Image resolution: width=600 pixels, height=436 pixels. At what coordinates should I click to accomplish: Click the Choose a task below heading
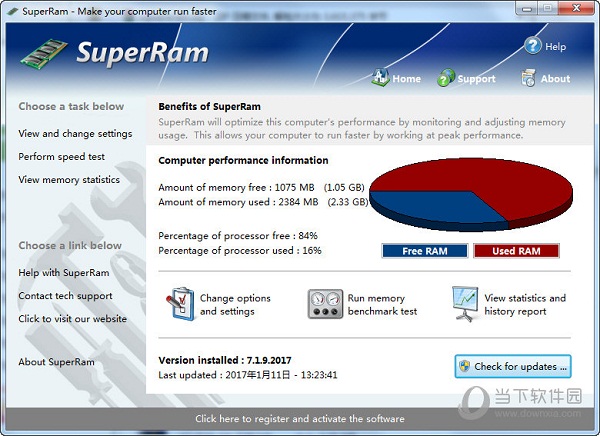pos(71,106)
